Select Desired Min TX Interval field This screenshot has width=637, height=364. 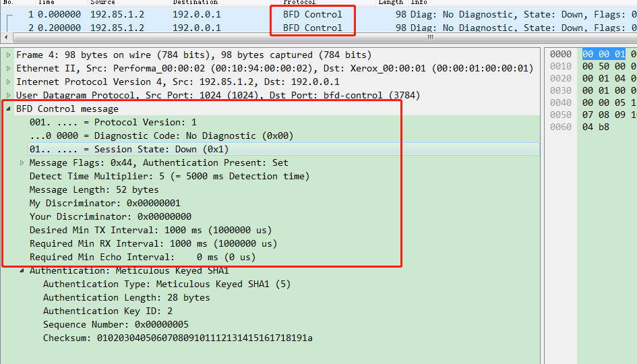(151, 230)
